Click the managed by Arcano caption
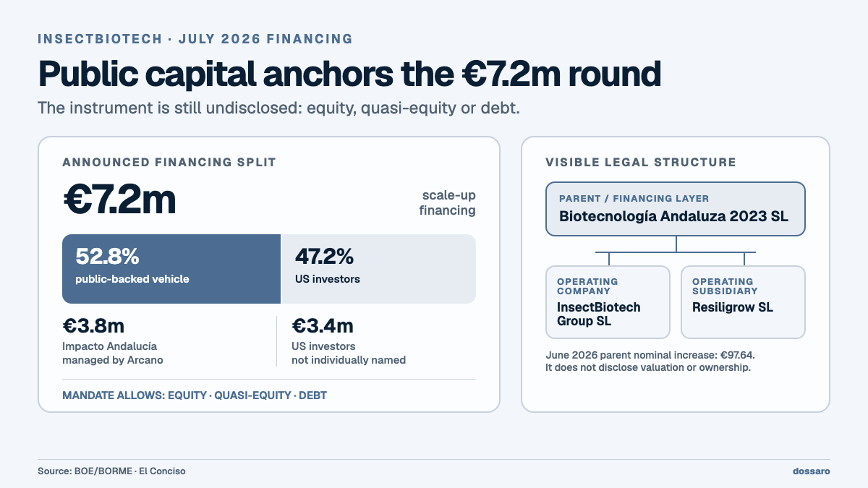 (113, 360)
